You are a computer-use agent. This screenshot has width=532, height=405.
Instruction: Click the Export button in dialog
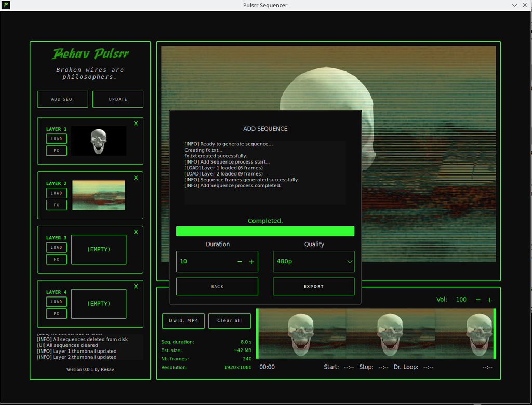pos(313,287)
